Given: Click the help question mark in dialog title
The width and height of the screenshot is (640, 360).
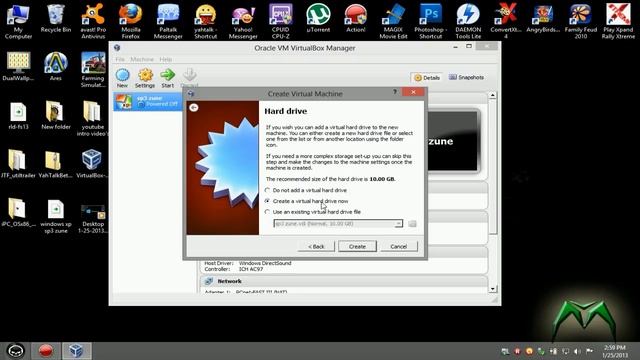Looking at the screenshot, I should pos(395,92).
